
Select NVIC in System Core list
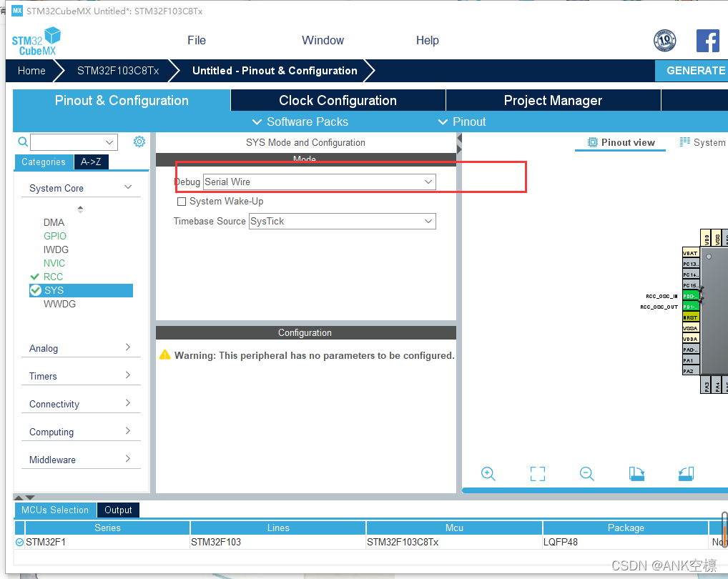point(54,263)
